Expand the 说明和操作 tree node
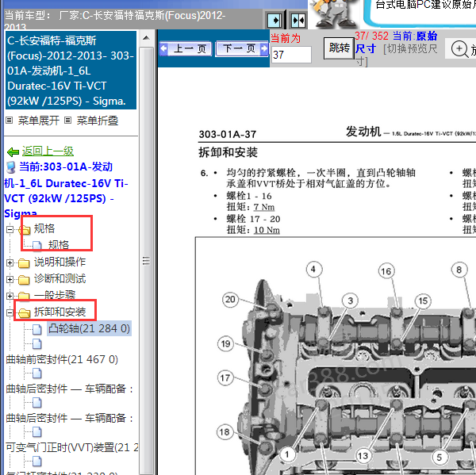 10,262
